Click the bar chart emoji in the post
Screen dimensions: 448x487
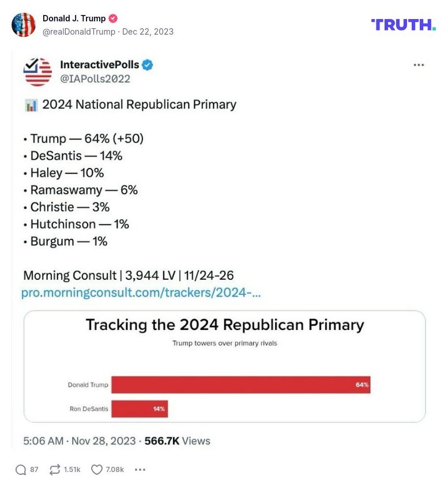(31, 104)
